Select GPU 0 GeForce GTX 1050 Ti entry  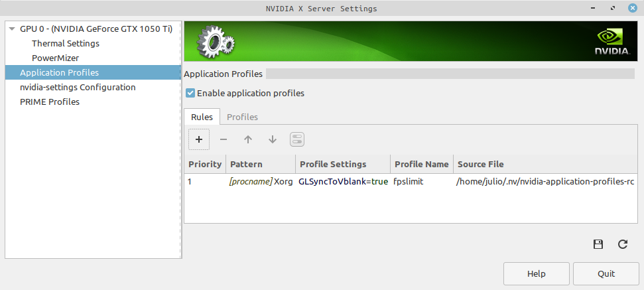click(x=96, y=29)
